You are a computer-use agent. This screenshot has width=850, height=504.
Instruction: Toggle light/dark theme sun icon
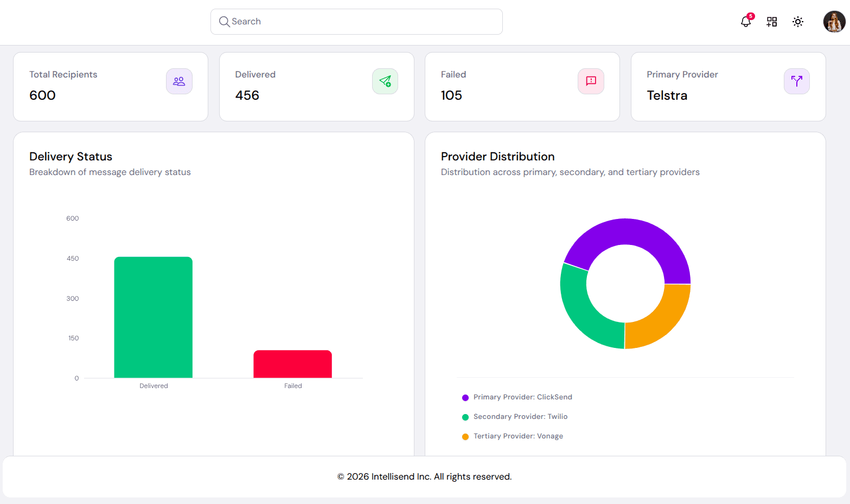(x=797, y=22)
